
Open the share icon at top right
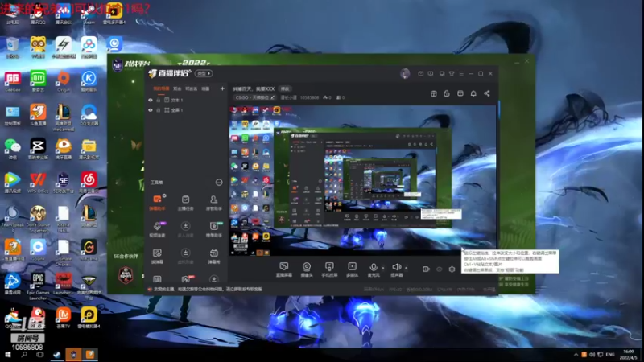(487, 93)
